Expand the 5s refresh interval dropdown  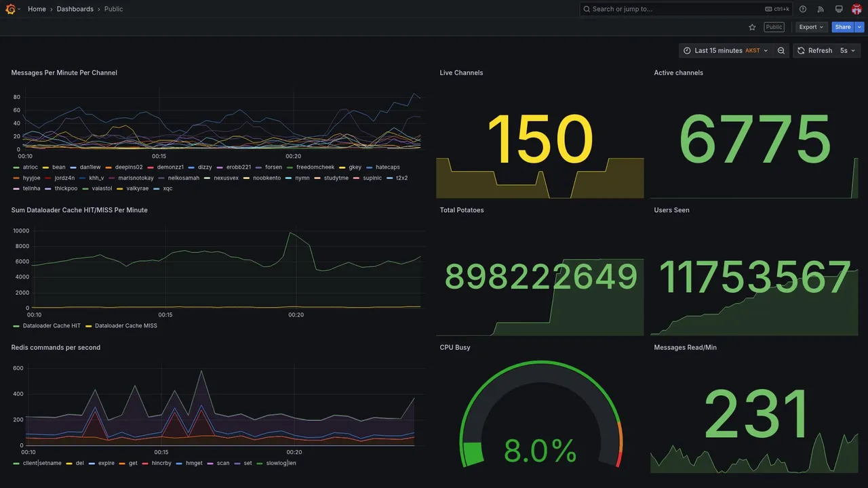click(x=848, y=51)
